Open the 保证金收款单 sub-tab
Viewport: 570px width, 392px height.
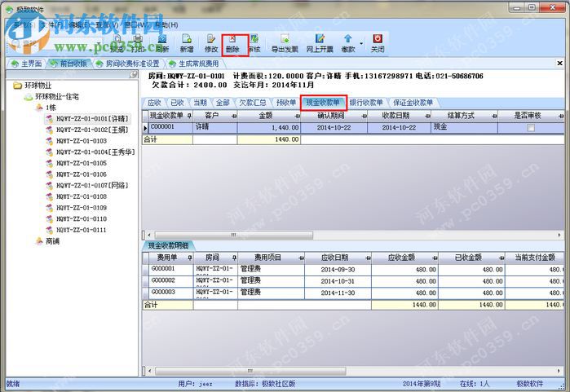tap(413, 103)
